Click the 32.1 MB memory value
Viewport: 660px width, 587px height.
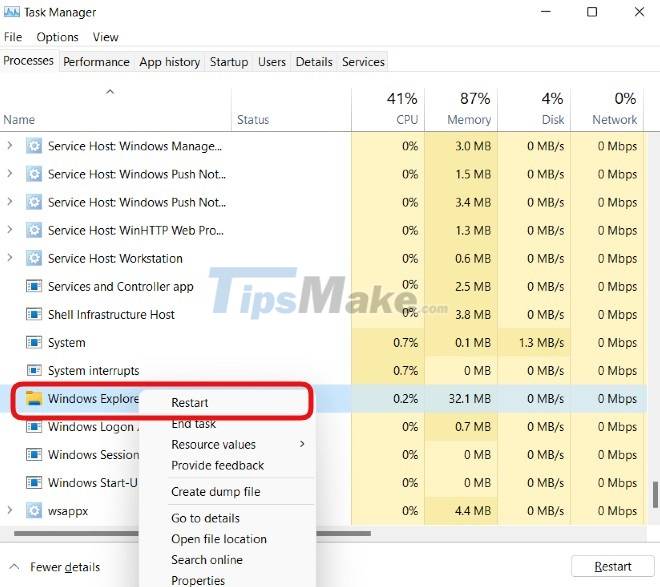point(470,398)
